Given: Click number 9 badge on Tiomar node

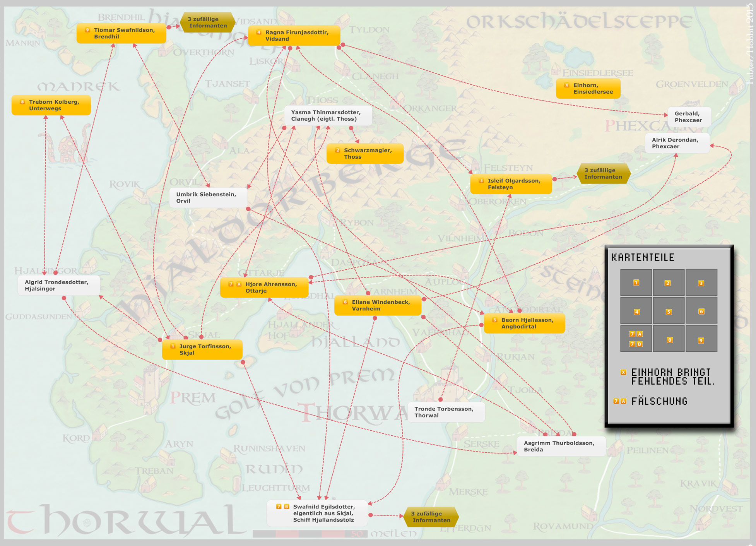Looking at the screenshot, I should [87, 30].
